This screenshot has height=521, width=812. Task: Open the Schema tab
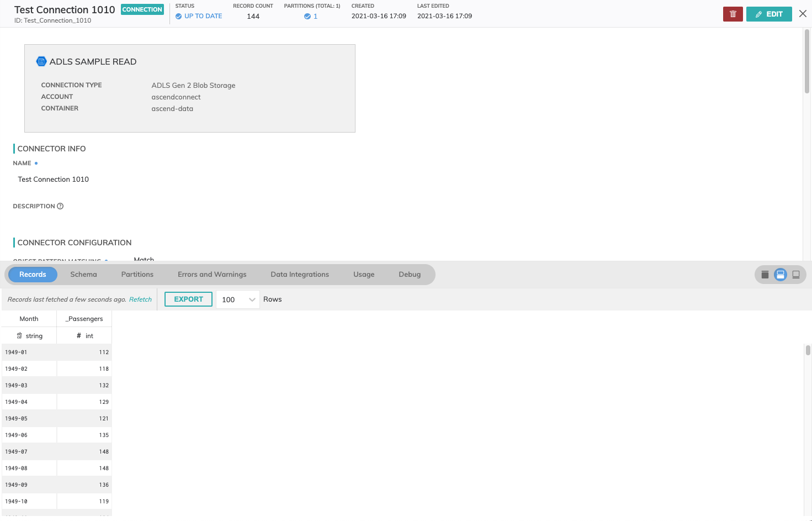pyautogui.click(x=83, y=275)
